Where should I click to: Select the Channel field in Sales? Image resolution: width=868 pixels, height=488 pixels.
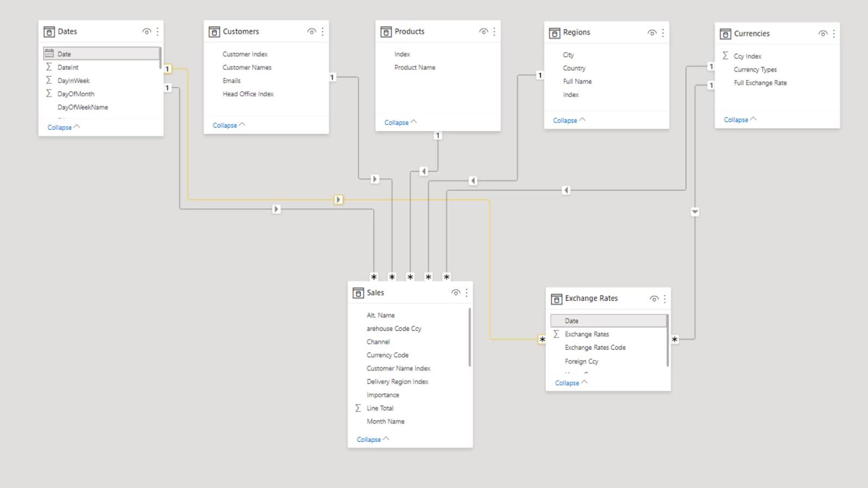coord(378,342)
